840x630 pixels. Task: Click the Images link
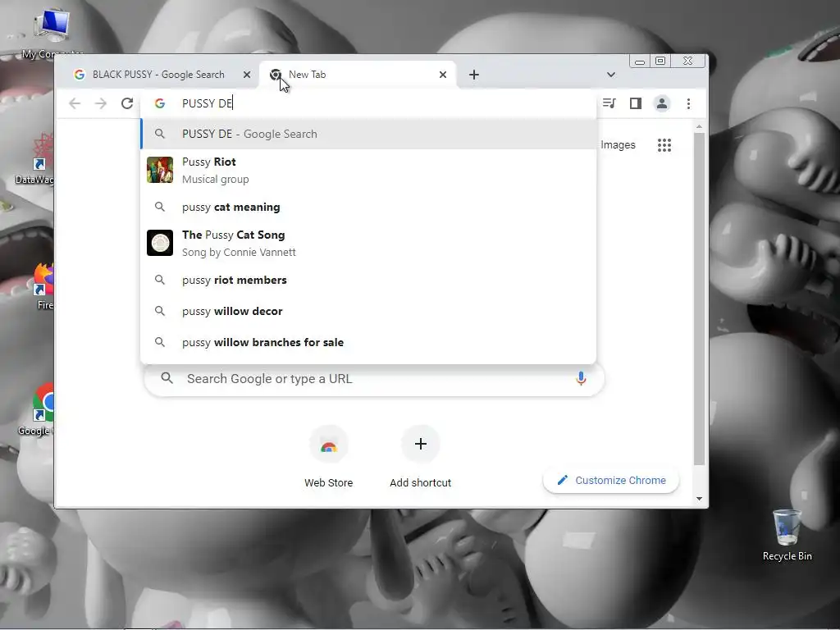(x=618, y=145)
